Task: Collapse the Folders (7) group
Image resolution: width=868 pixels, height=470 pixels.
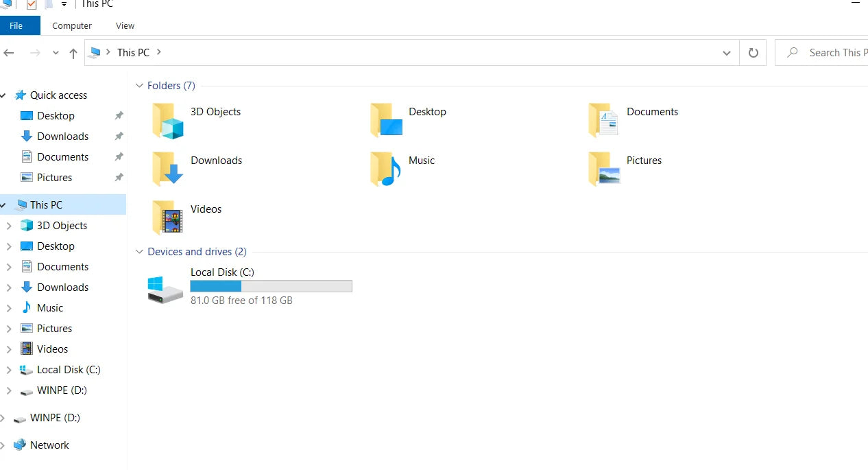Action: [140, 86]
